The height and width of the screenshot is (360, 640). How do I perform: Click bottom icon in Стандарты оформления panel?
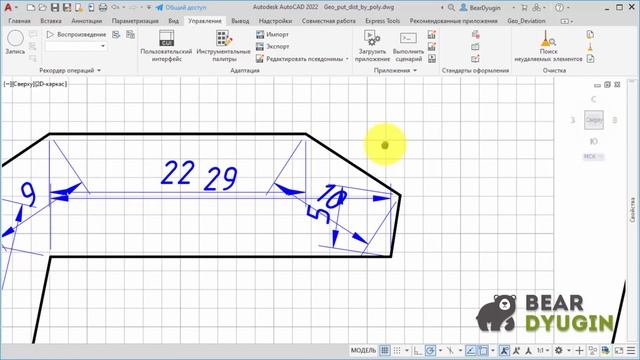coord(476,59)
